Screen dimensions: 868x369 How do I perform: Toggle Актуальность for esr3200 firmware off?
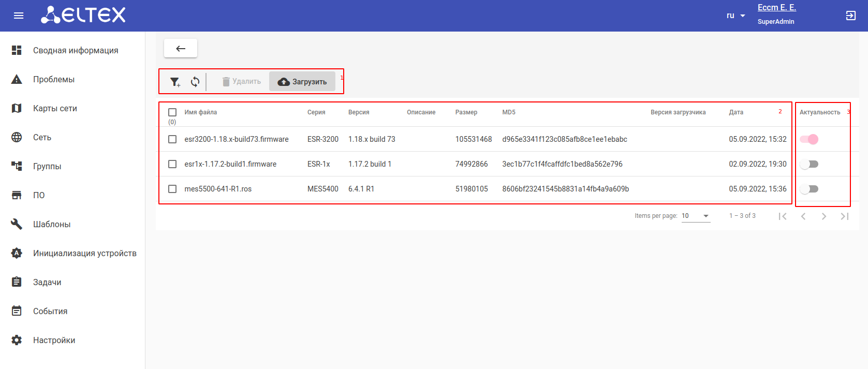coord(809,139)
